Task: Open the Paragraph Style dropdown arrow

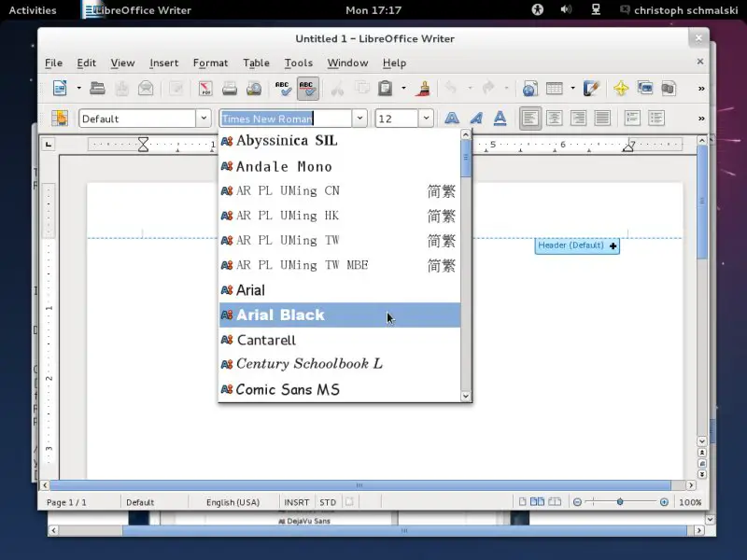Action: (204, 119)
